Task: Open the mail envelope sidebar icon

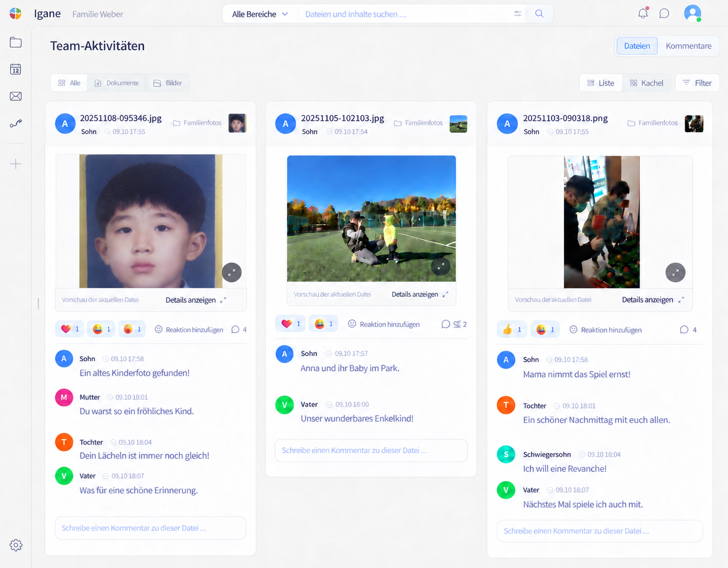Action: pyautogui.click(x=16, y=96)
